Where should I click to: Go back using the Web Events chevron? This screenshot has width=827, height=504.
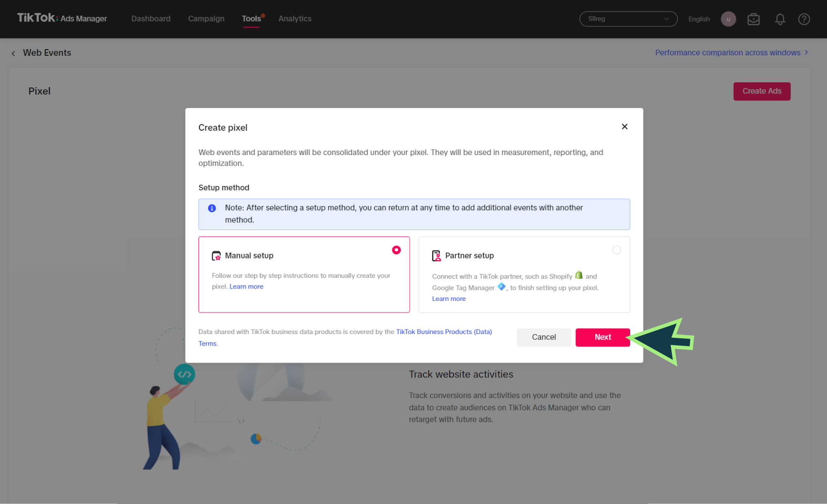(14, 53)
